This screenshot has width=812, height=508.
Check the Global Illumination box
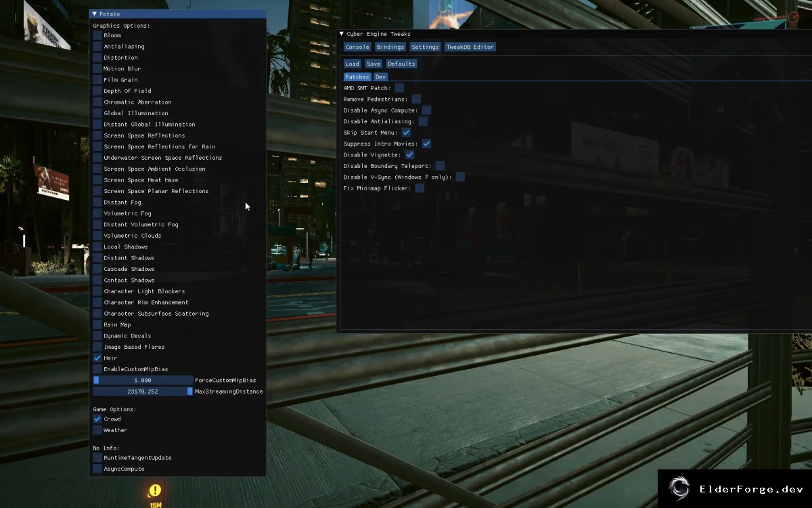click(x=97, y=113)
